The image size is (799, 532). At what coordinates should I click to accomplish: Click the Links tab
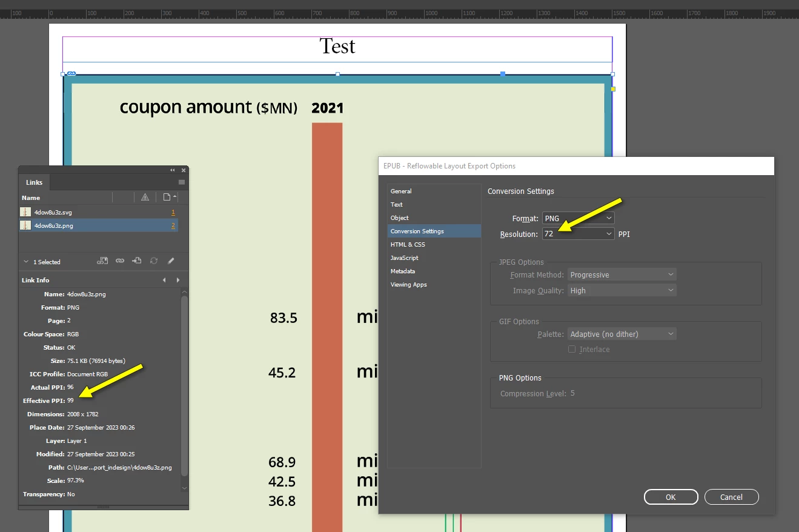tap(34, 182)
